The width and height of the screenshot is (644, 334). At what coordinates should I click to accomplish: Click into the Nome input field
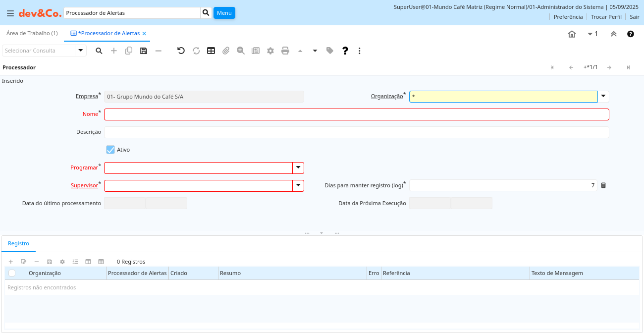(356, 114)
